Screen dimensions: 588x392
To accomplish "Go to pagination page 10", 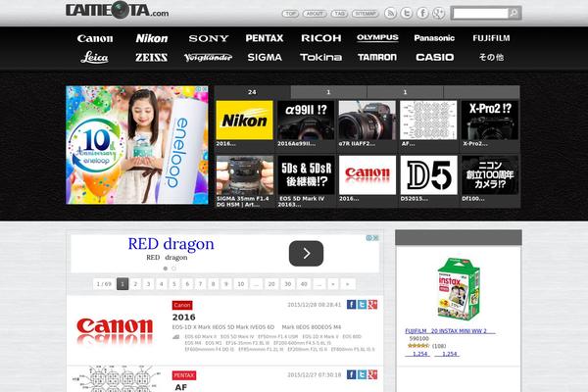I will click(241, 284).
